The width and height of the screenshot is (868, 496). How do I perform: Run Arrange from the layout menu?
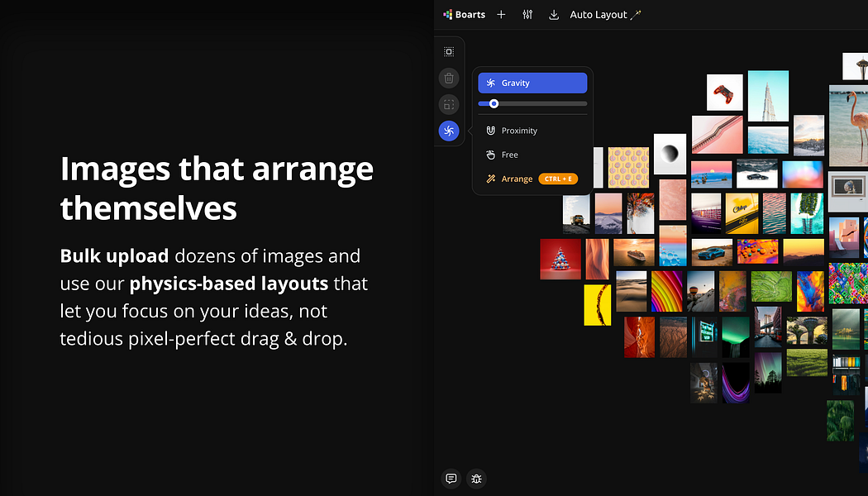point(517,179)
